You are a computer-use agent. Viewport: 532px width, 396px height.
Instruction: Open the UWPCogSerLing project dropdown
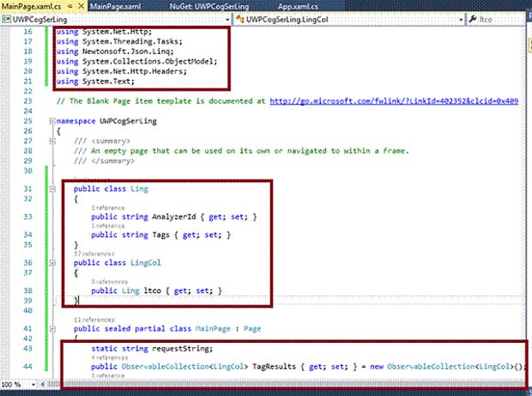(227, 20)
